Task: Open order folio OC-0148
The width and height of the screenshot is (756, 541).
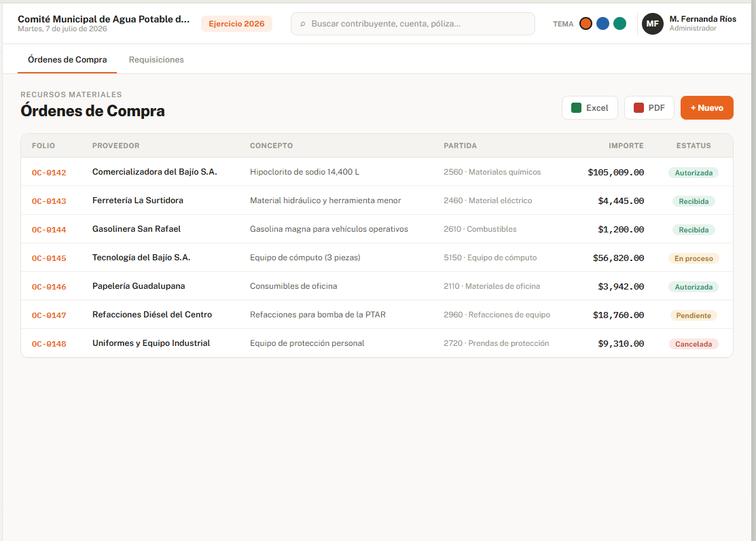Action: tap(49, 344)
